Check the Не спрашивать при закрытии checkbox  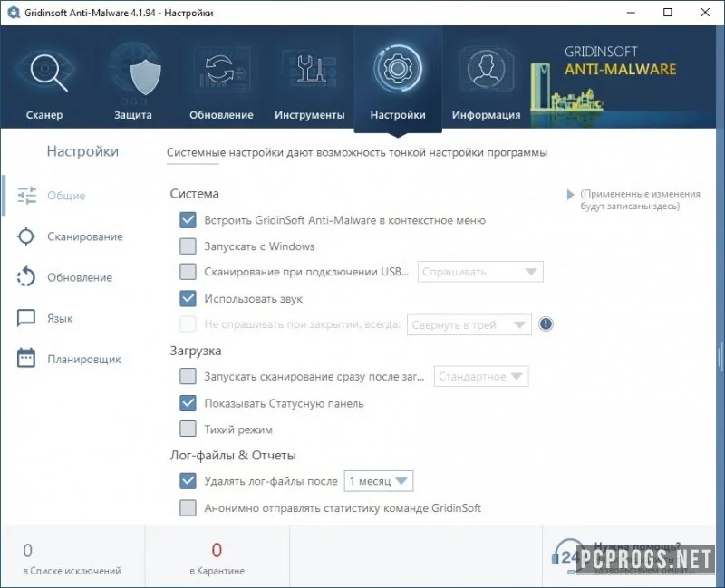point(188,323)
